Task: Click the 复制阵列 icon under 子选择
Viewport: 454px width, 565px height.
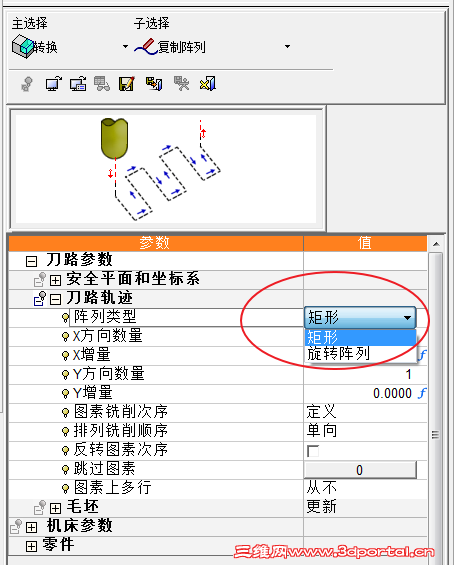Action: click(x=146, y=47)
